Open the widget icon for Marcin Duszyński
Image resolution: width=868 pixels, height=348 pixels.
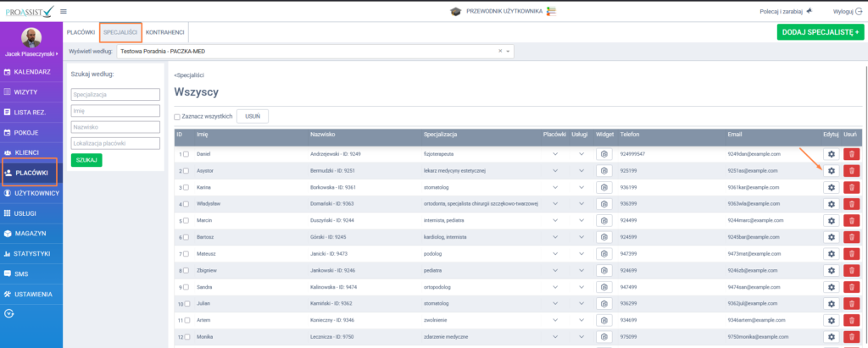click(604, 220)
